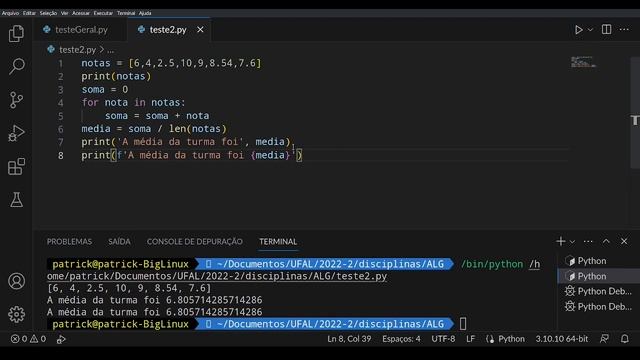The height and width of the screenshot is (360, 640).
Task: Open the Testing flask view
Action: 16,200
